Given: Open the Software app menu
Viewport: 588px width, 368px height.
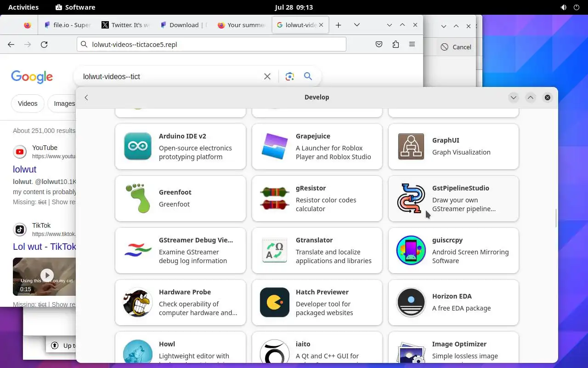Looking at the screenshot, I should point(75,7).
